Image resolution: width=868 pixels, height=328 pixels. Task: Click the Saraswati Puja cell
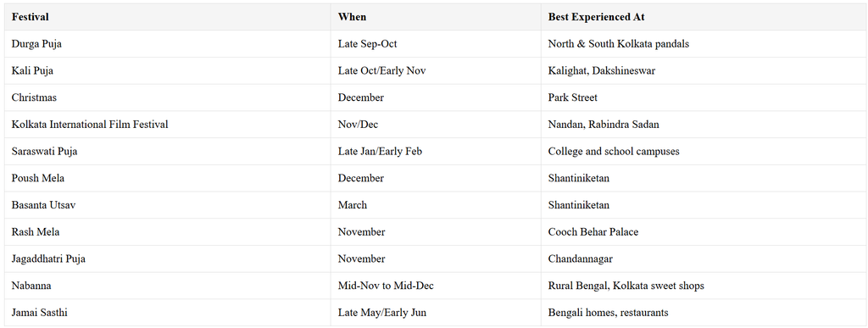click(168, 151)
